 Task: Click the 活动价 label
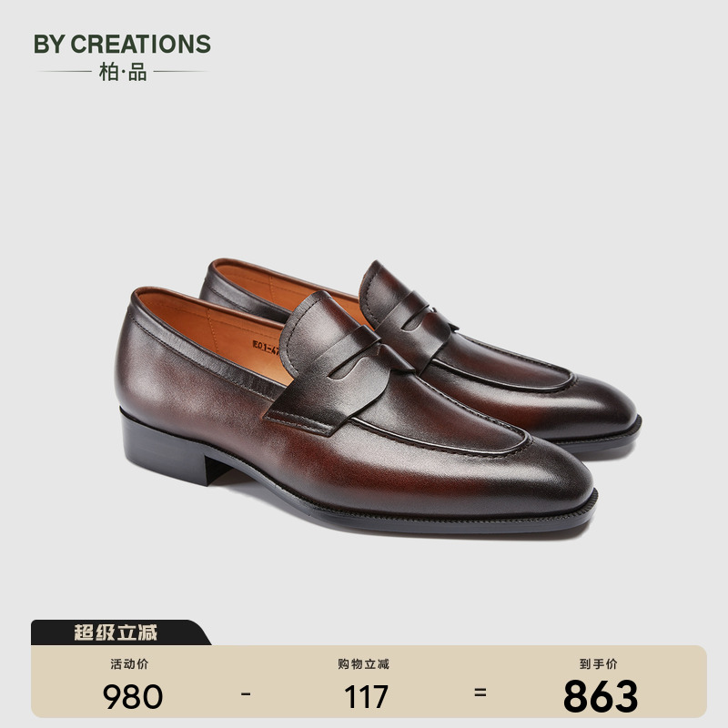click(x=129, y=664)
